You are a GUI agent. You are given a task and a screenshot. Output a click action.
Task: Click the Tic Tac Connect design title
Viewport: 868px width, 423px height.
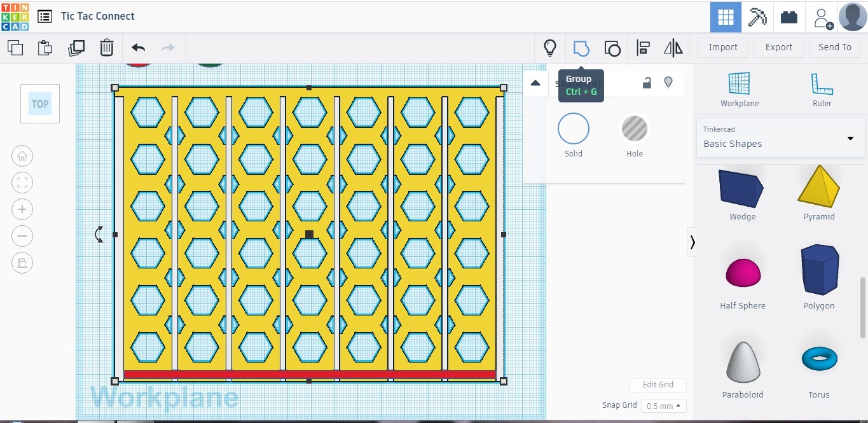98,17
